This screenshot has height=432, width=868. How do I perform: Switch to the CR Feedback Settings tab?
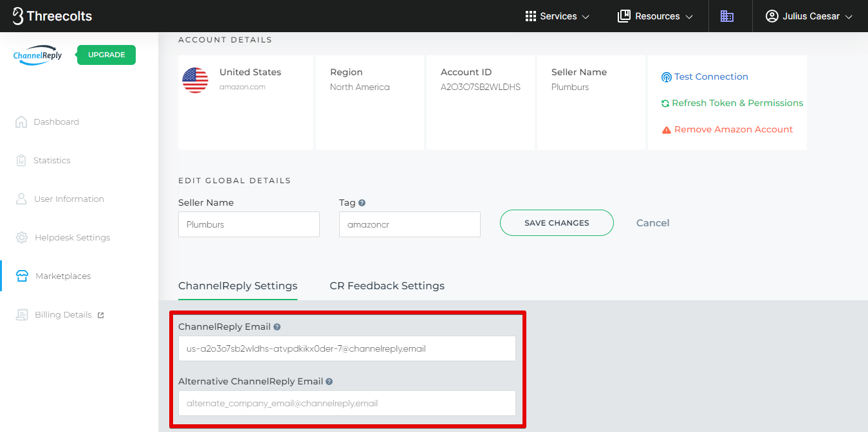point(387,285)
